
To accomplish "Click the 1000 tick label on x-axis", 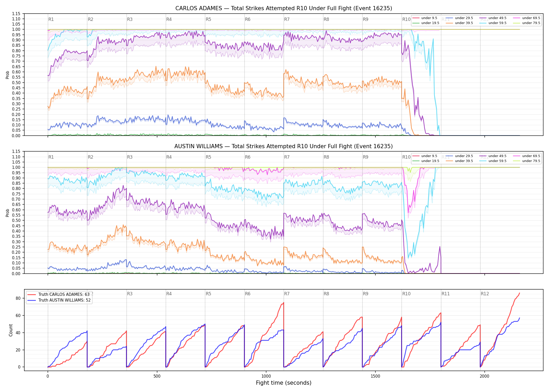I will pyautogui.click(x=266, y=376).
